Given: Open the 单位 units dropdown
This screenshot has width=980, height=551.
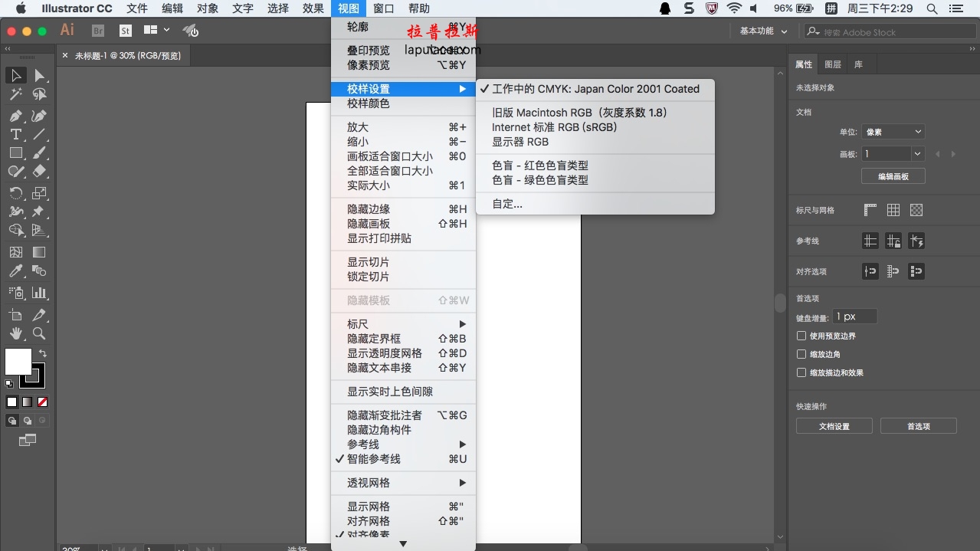Looking at the screenshot, I should point(893,132).
